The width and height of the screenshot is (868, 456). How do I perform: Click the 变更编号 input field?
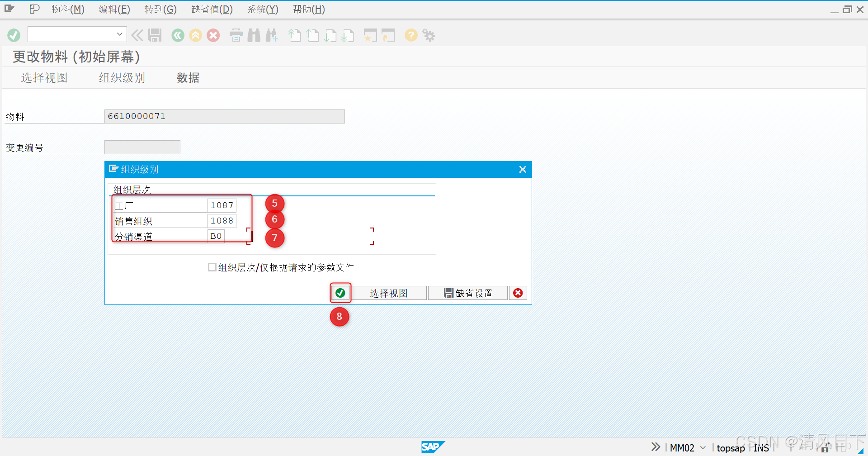(142, 147)
